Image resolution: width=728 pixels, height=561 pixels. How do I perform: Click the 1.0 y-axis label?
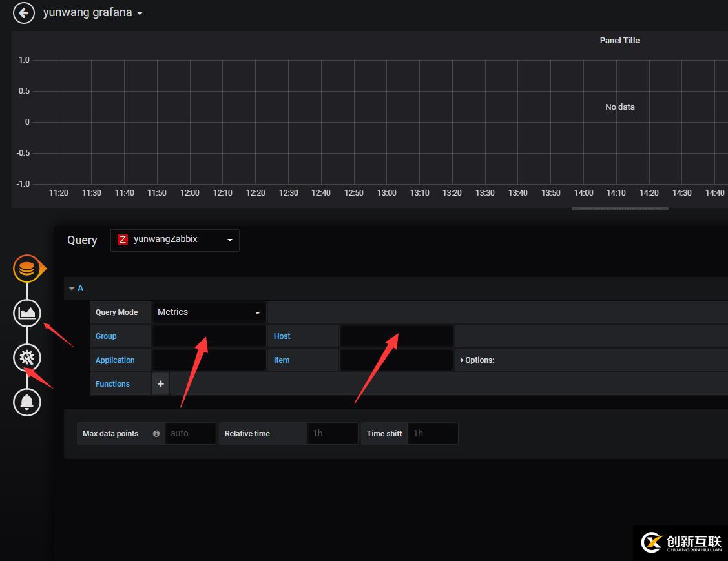[24, 60]
